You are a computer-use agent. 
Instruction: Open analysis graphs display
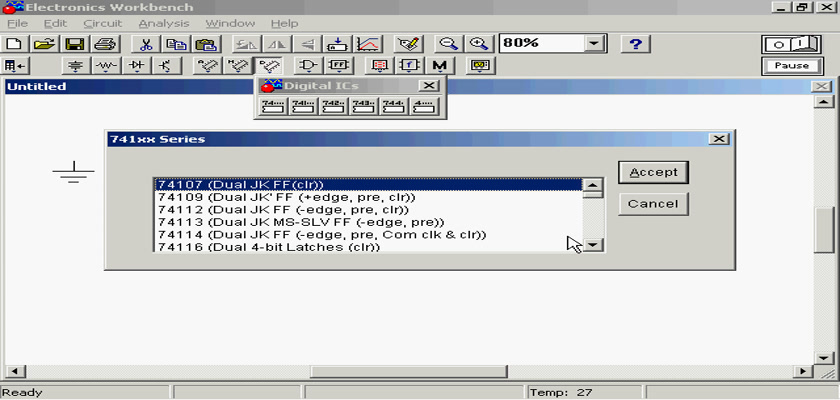(x=367, y=43)
